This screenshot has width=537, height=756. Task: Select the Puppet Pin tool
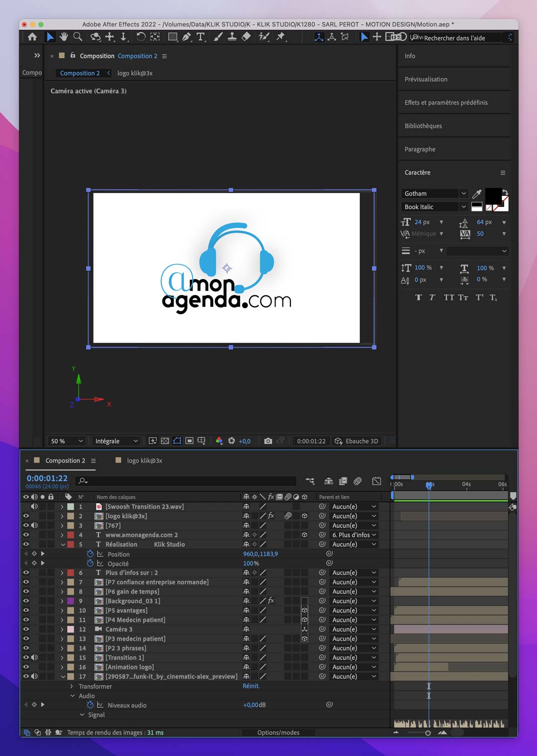281,37
